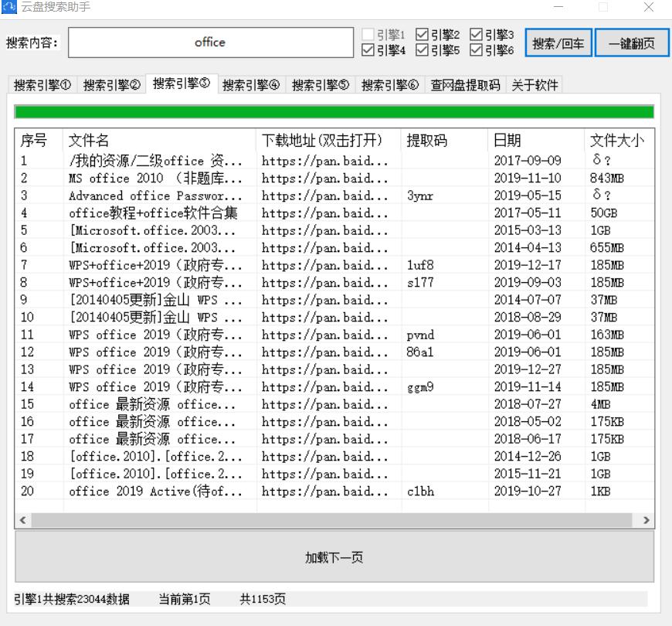Image resolution: width=672 pixels, height=626 pixels.
Task: Select the 搜索引擎③ tab
Action: (x=182, y=83)
